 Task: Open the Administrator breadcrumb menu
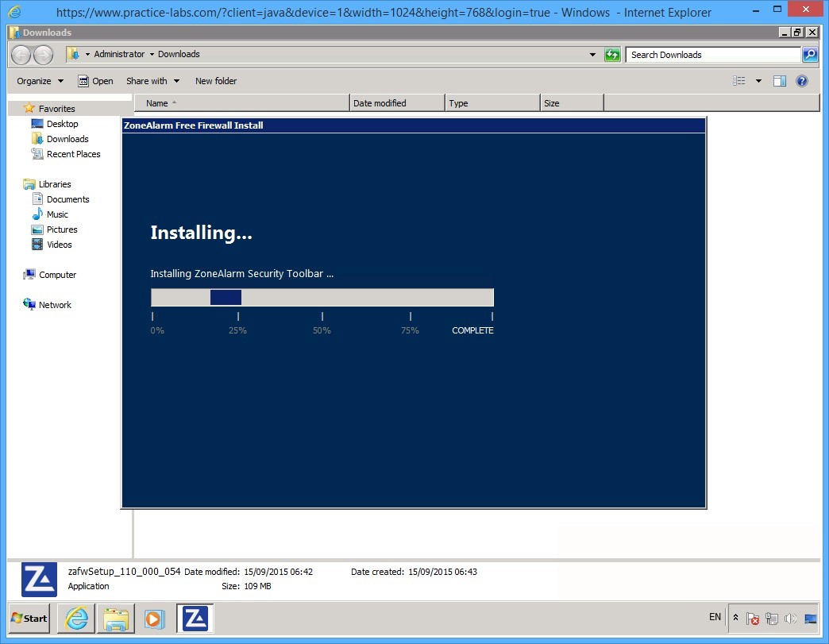point(119,54)
